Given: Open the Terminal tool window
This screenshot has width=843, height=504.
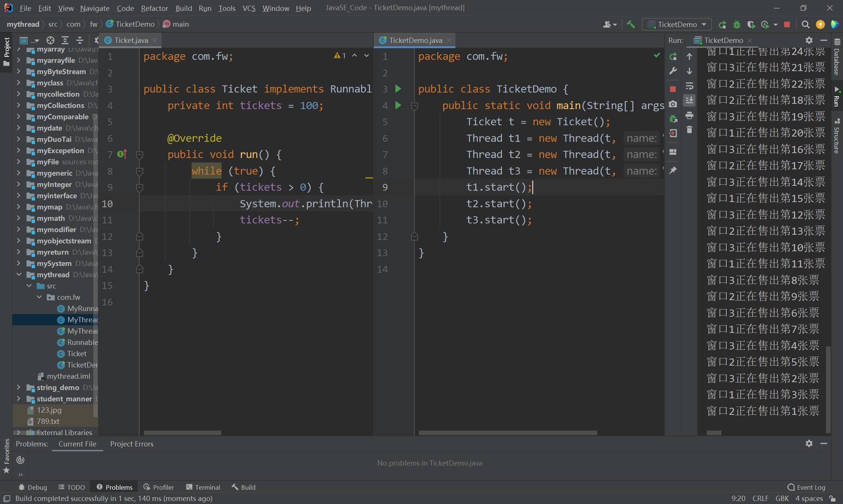Looking at the screenshot, I should point(203,487).
